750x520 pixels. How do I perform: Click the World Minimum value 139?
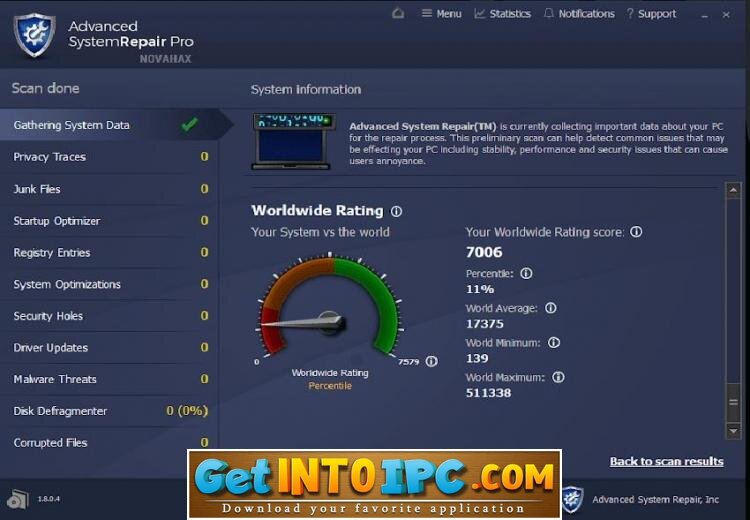pyautogui.click(x=477, y=358)
